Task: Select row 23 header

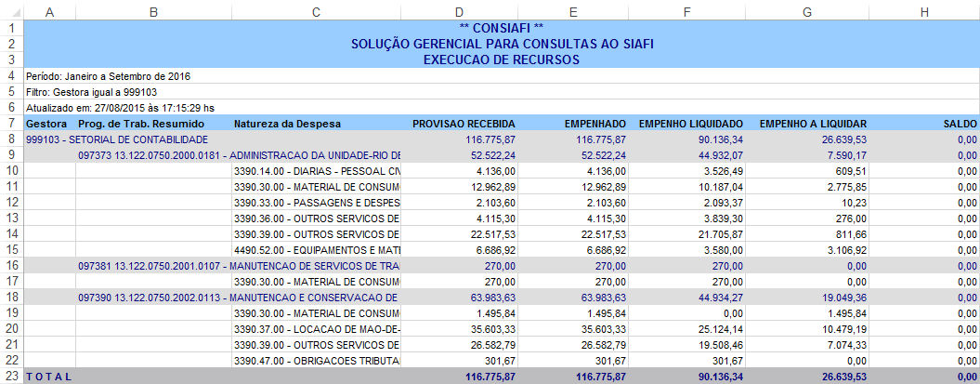Action: (12, 377)
